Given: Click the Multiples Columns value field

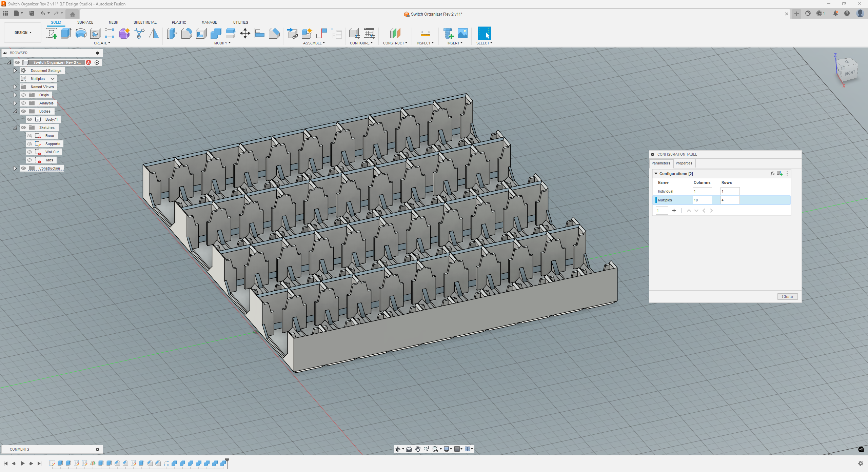Looking at the screenshot, I should [702, 200].
